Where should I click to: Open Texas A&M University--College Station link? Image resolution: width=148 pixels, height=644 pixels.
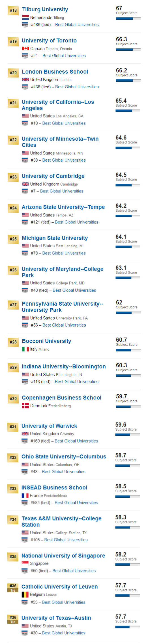tap(61, 521)
